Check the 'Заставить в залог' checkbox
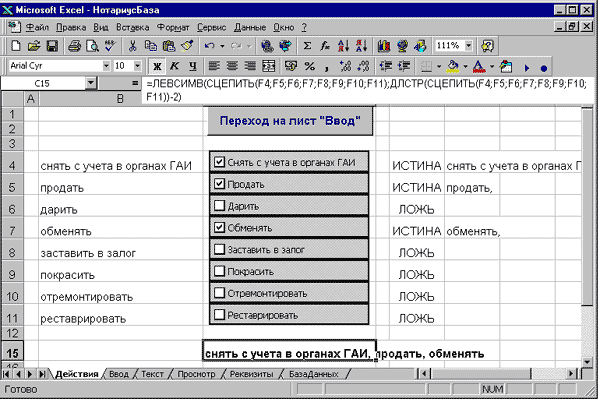 tap(219, 249)
